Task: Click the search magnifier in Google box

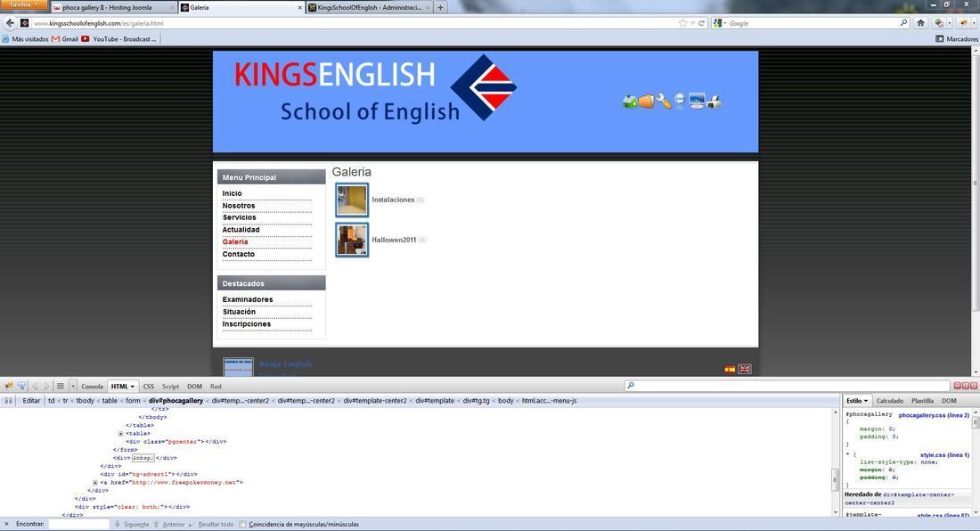Action: (903, 23)
